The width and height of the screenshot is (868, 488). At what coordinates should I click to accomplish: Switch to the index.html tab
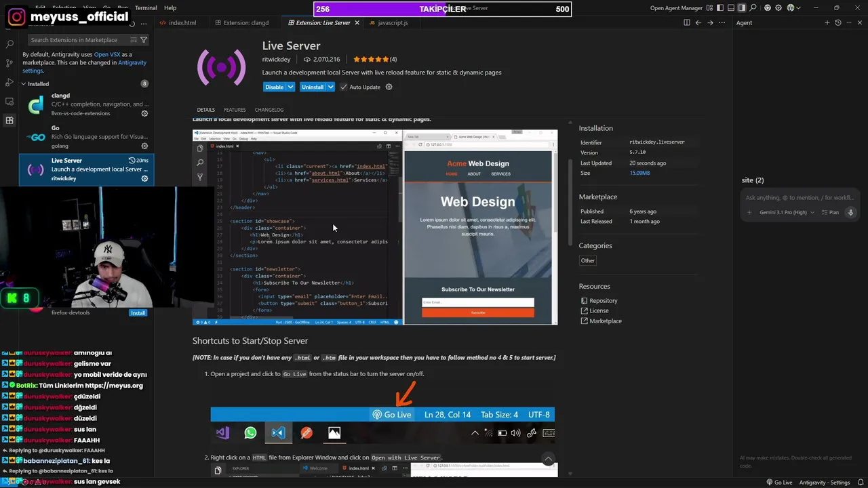(182, 22)
